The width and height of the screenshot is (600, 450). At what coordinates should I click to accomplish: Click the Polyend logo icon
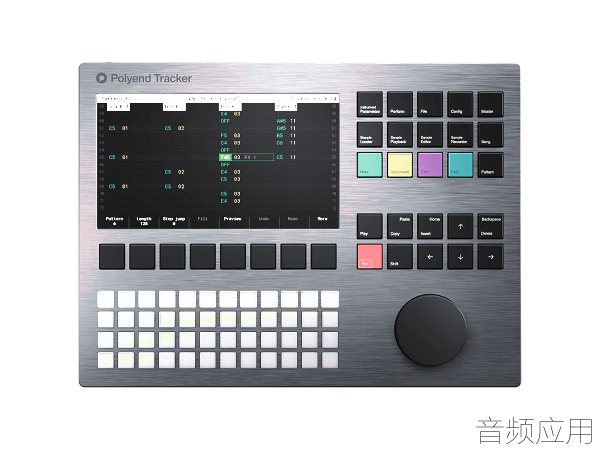pyautogui.click(x=101, y=78)
